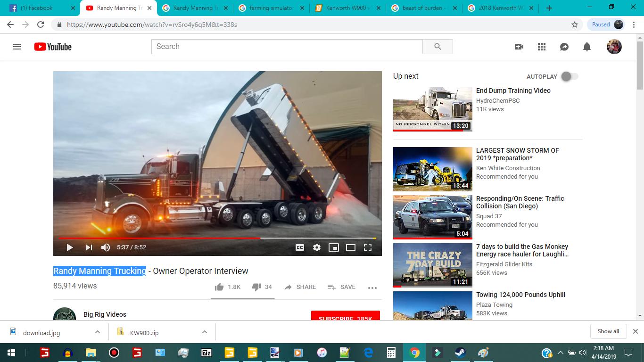Open the more actions ellipsis menu
Image resolution: width=644 pixels, height=362 pixels.
coord(372,288)
